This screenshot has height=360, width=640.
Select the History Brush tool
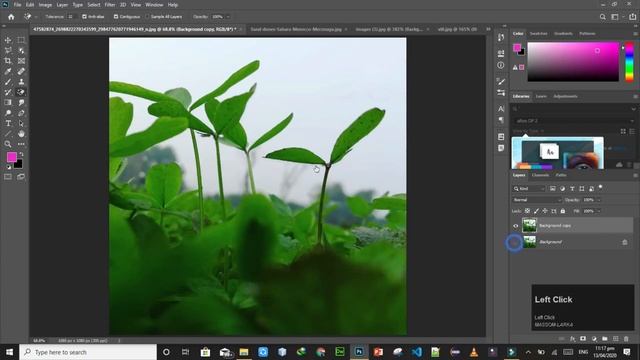coord(8,92)
